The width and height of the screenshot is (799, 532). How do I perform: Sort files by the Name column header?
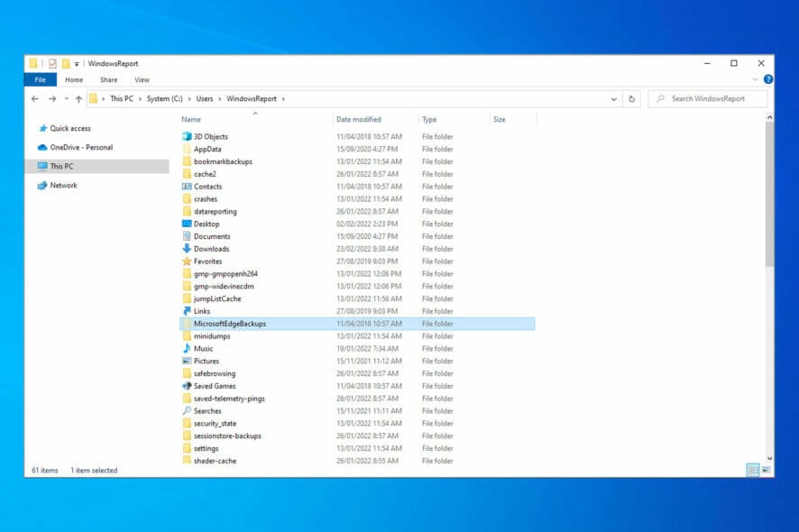[191, 119]
